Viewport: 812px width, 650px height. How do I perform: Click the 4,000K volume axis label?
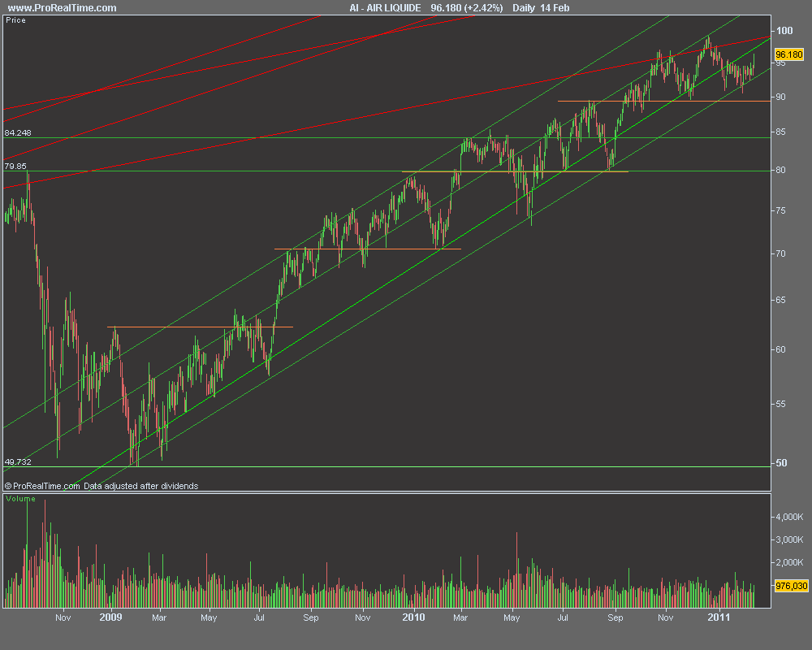(789, 517)
